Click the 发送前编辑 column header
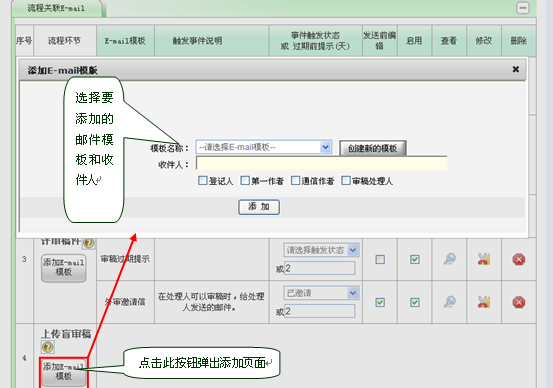Screen dimensions: 553x388 coord(379,41)
